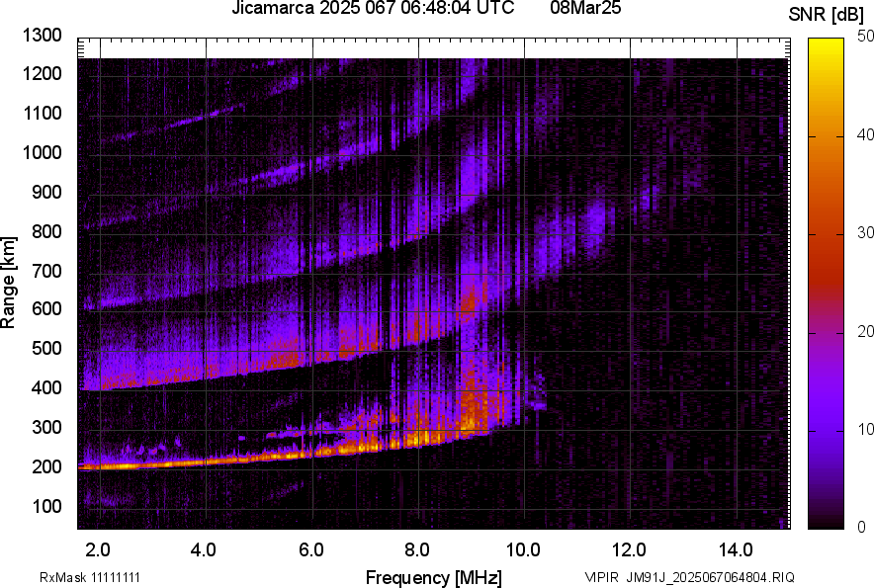Image resolution: width=874 pixels, height=588 pixels.
Task: Click the frequency tick label '6.0'
Action: 311,550
